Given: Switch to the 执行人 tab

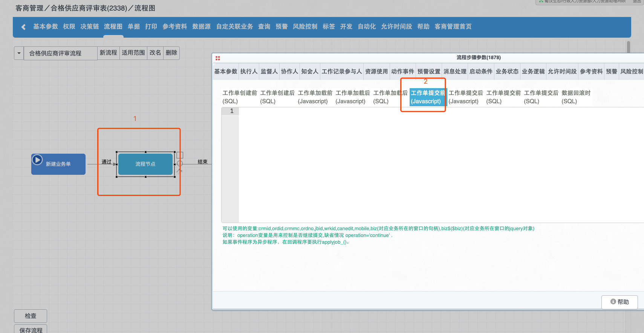Looking at the screenshot, I should pyautogui.click(x=249, y=72).
